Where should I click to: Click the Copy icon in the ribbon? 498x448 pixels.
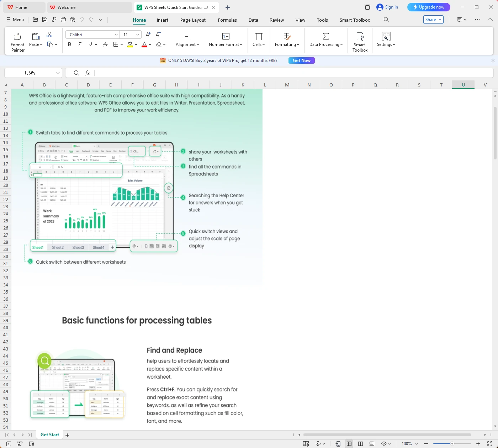click(x=50, y=44)
